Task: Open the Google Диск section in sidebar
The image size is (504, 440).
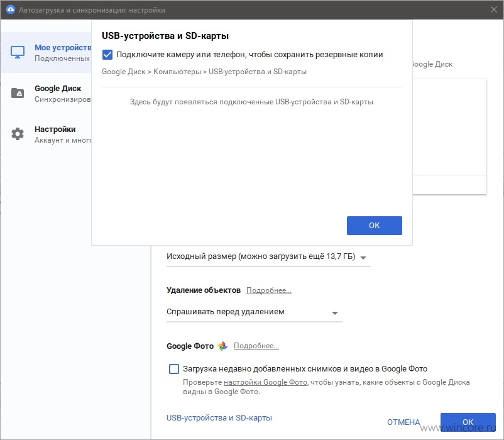Action: click(x=46, y=93)
